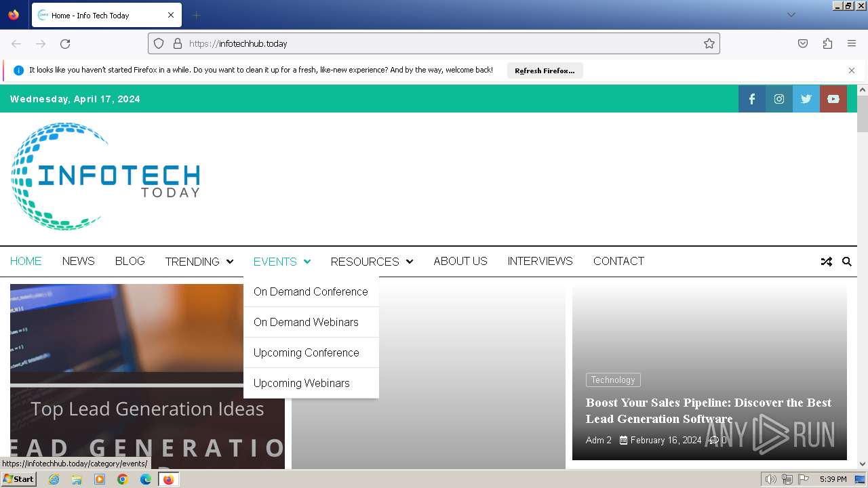The height and width of the screenshot is (488, 868).
Task: Open the site search magnifier icon
Action: (847, 262)
